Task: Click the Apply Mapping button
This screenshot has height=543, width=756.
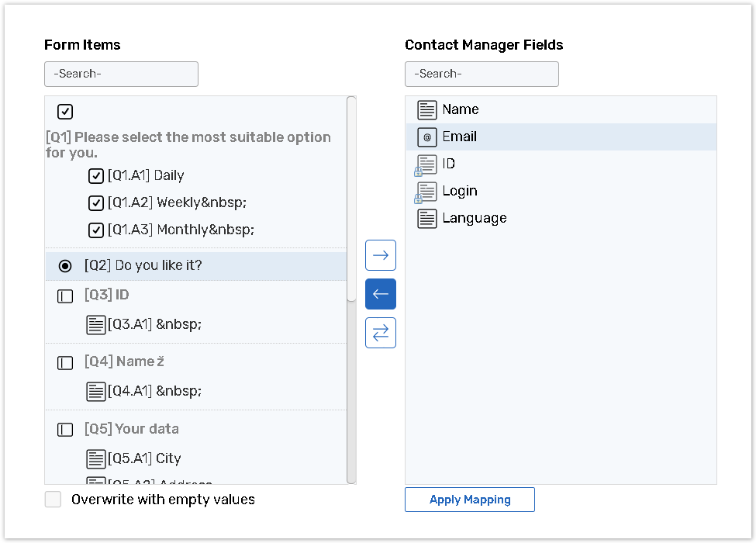Action: 469,500
